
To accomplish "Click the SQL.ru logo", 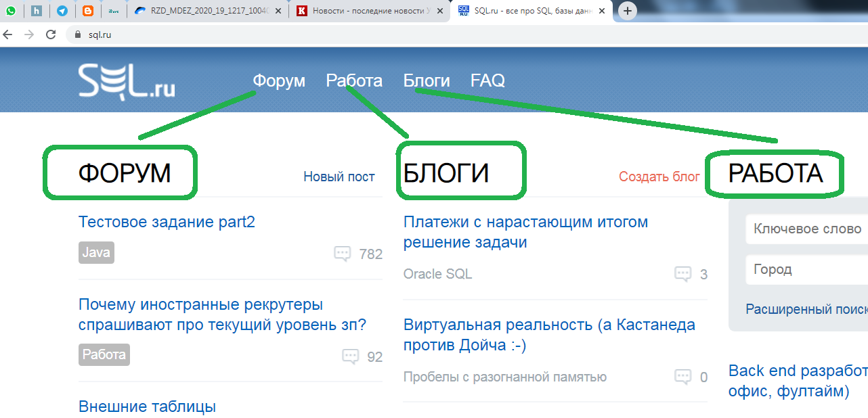I will (x=127, y=81).
